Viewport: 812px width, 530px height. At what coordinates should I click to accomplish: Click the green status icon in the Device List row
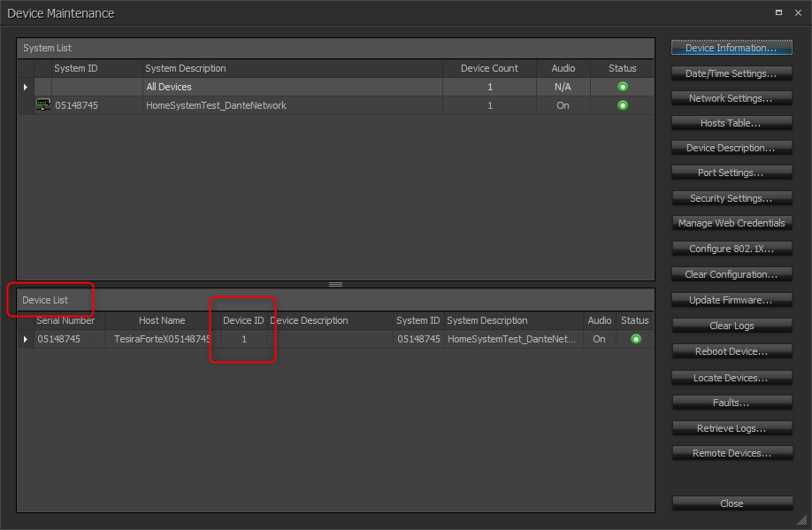pyautogui.click(x=635, y=339)
